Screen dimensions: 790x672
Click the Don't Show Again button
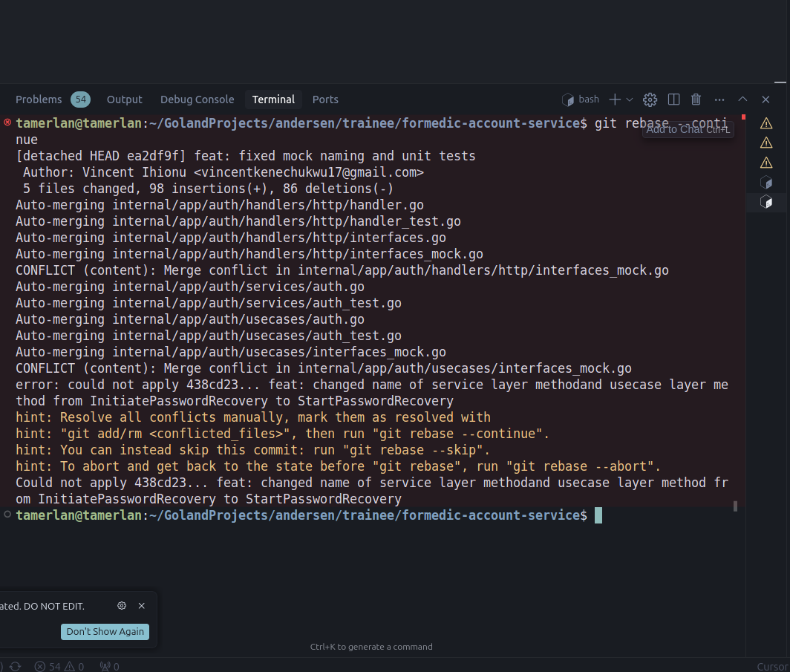[105, 631]
